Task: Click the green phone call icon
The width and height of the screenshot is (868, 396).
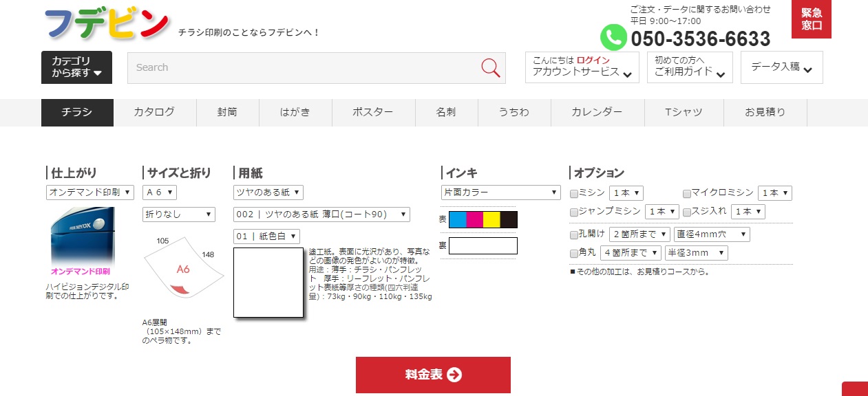Action: click(x=613, y=37)
